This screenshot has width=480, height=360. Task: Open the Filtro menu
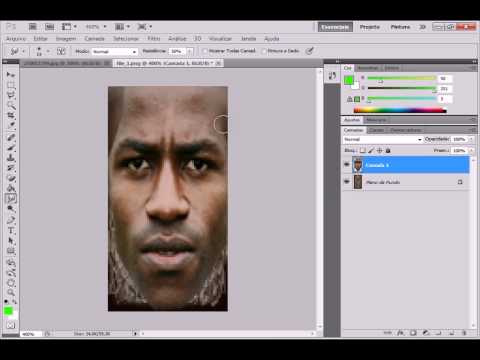click(x=154, y=39)
